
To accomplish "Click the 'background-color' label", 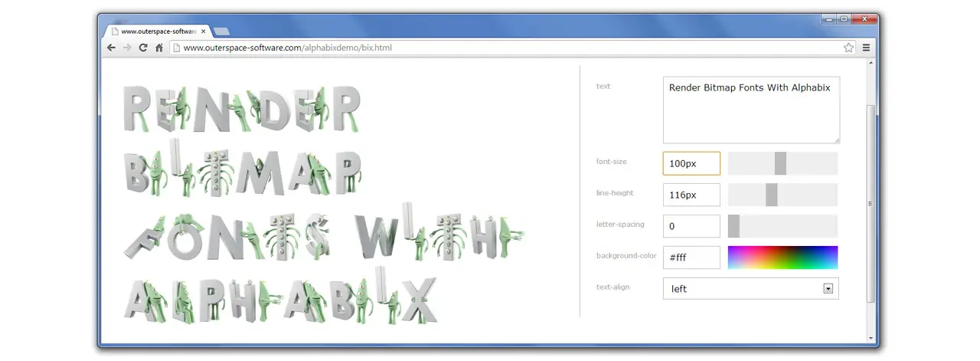I will point(626,255).
